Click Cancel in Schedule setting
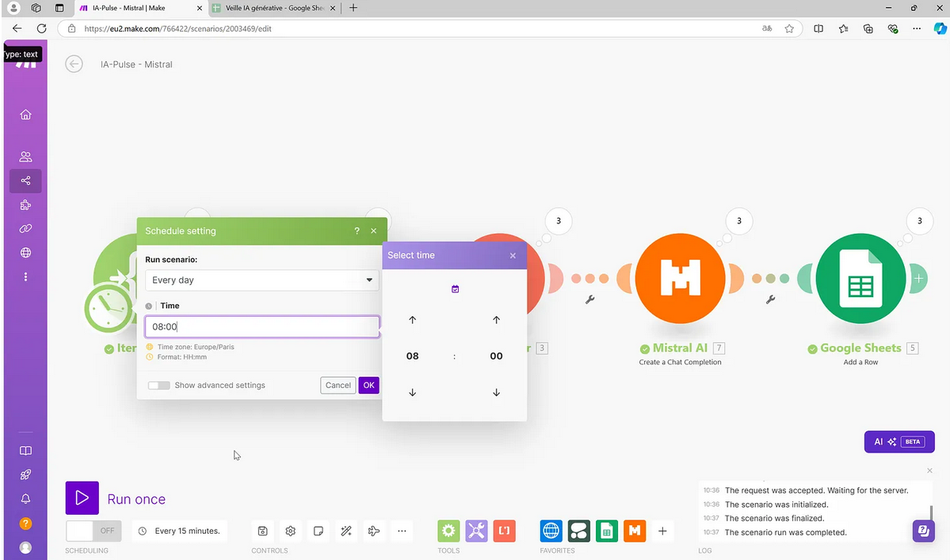This screenshot has width=950, height=560. point(338,385)
